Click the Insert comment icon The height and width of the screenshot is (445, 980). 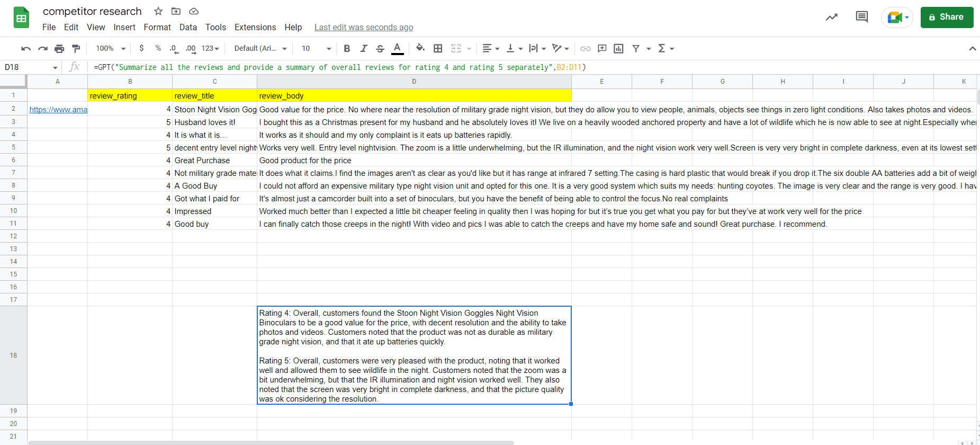(x=602, y=49)
